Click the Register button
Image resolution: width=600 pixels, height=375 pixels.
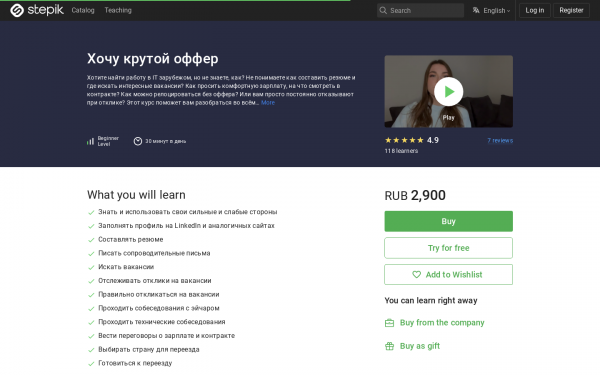coord(571,10)
